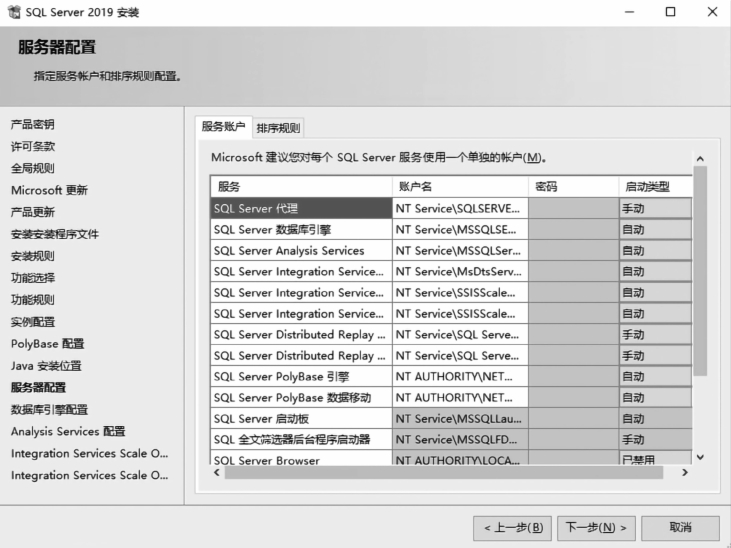Switch to the 排序规则 tab
731x548 pixels.
(278, 128)
